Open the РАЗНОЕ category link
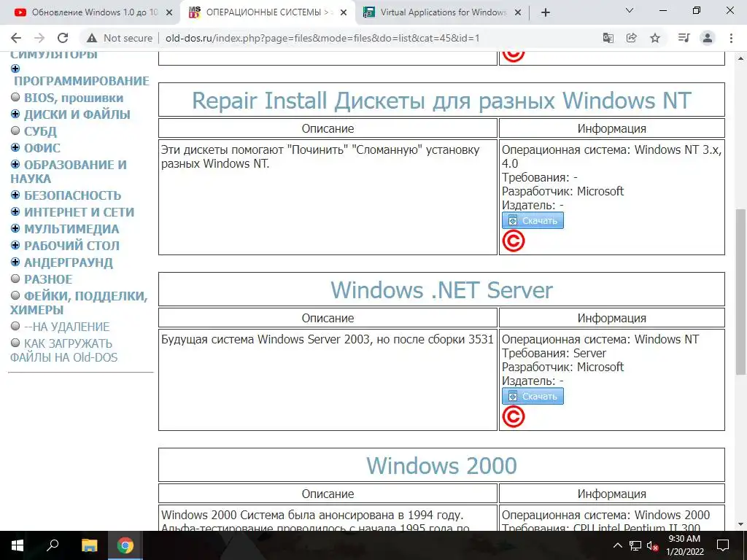747x560 pixels. [48, 279]
